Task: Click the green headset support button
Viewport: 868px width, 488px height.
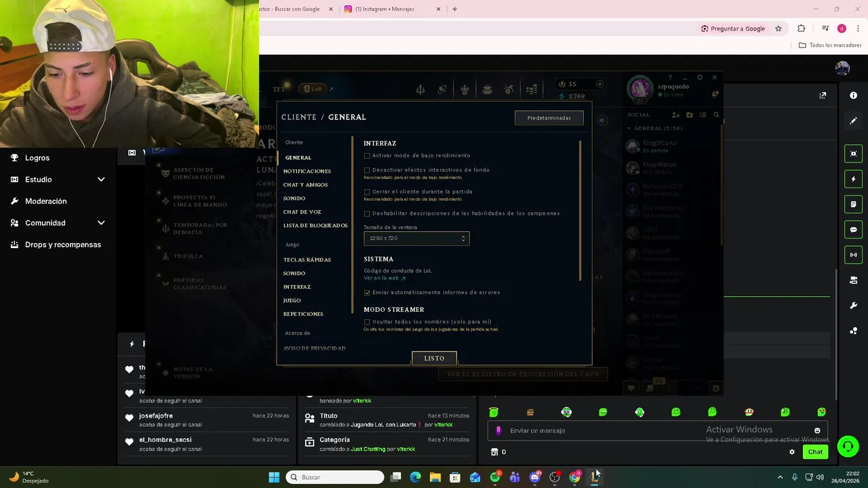Action: point(848,446)
